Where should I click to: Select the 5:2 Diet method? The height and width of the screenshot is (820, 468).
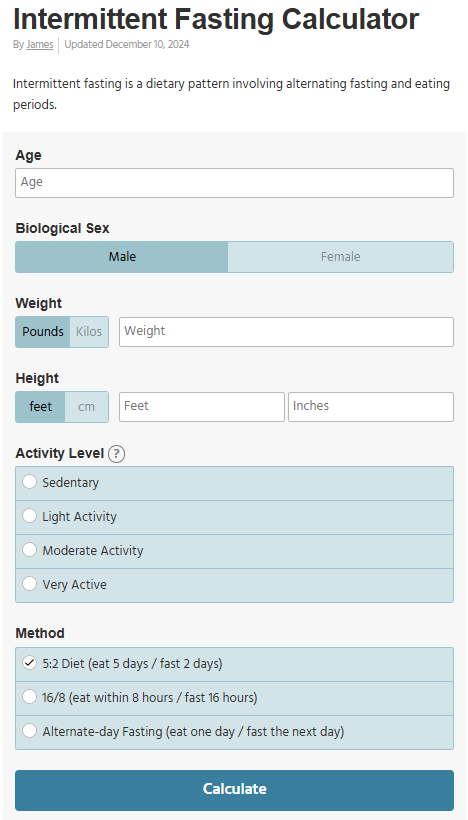(234, 665)
